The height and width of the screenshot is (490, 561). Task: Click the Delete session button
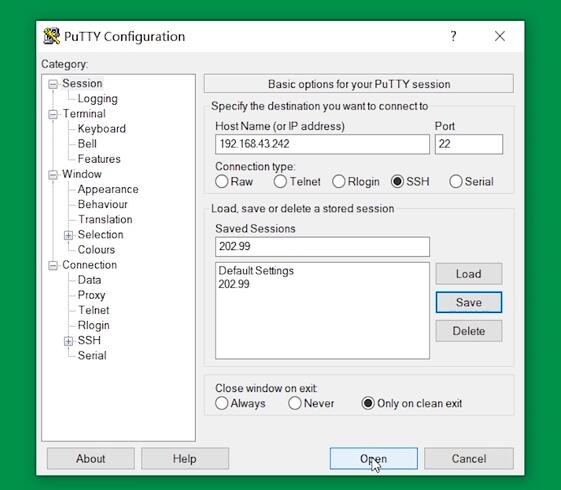pyautogui.click(x=469, y=331)
